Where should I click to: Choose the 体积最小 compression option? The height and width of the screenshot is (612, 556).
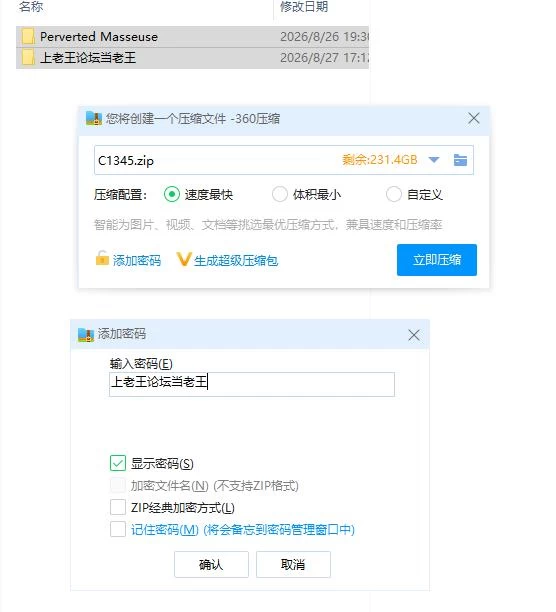coord(279,194)
